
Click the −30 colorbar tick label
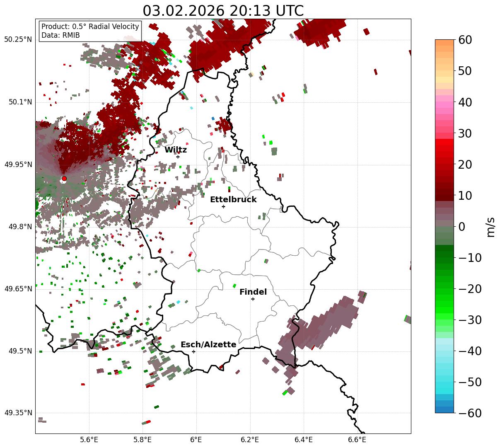tap(470, 320)
